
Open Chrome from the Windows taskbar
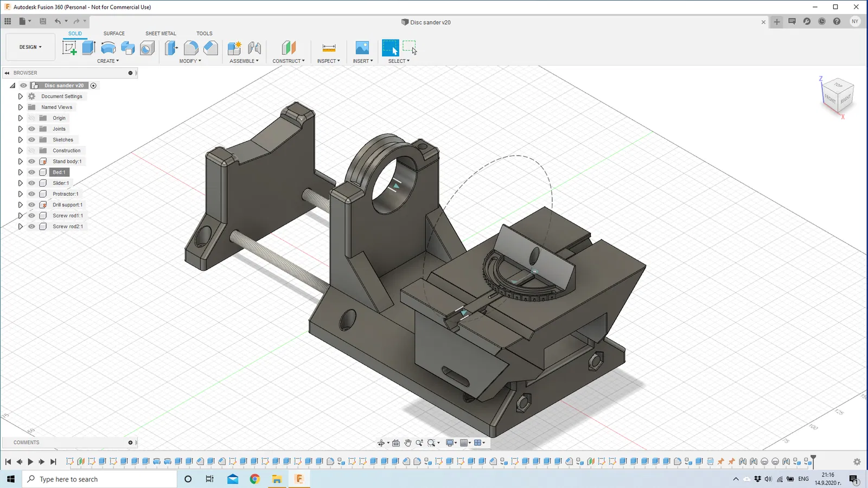click(x=254, y=479)
